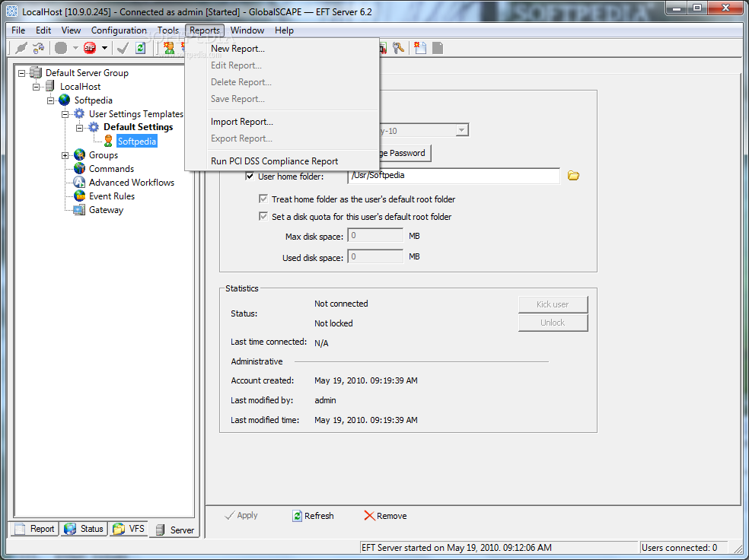Screen dimensions: 749x560
Task: Open the Window menu
Action: point(247,30)
